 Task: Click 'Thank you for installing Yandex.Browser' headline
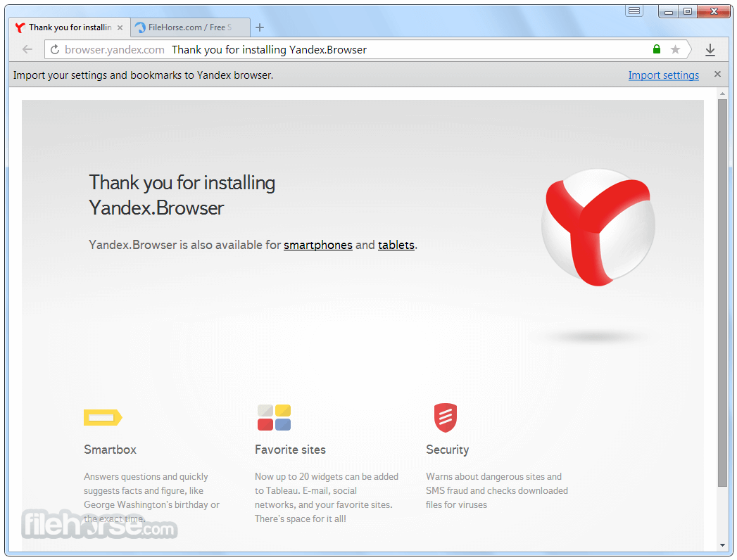[182, 195]
